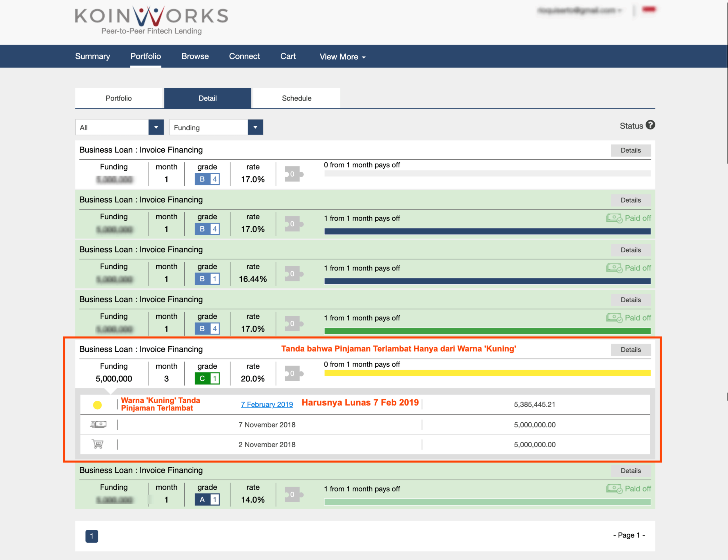Open the Status help question mark icon
The image size is (728, 560).
click(651, 125)
